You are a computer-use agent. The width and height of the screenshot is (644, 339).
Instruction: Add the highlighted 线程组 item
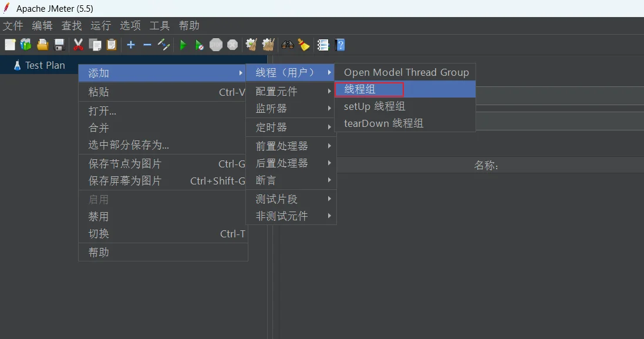pyautogui.click(x=405, y=89)
